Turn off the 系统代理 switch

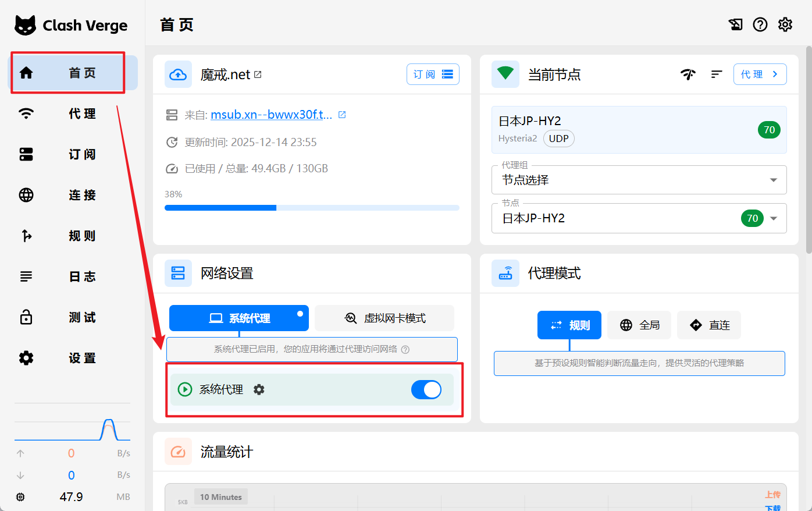click(426, 390)
